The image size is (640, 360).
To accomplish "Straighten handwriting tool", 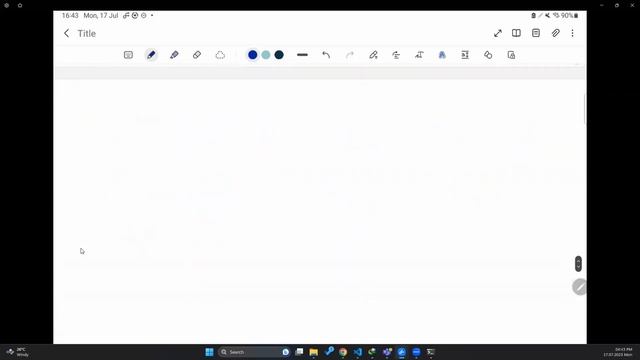I will point(396,55).
